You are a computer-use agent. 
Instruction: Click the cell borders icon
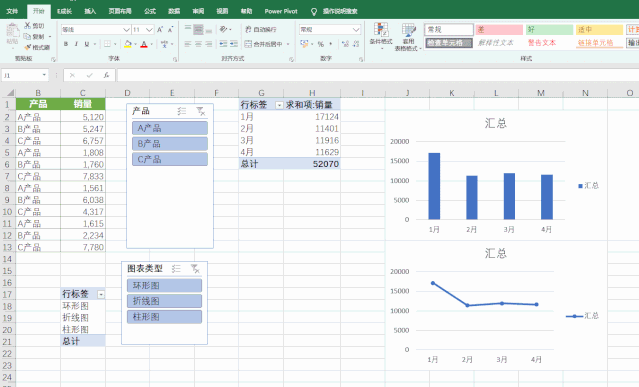pyautogui.click(x=107, y=44)
